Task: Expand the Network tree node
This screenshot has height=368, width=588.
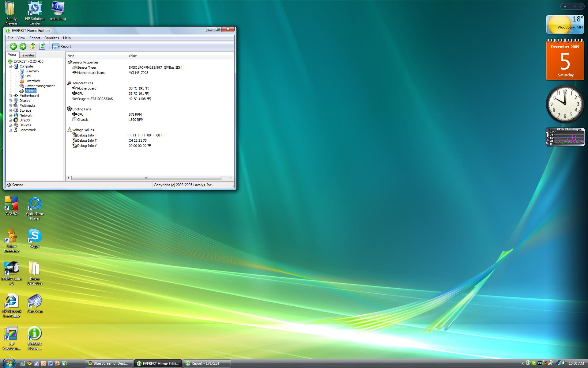Action: pos(10,115)
